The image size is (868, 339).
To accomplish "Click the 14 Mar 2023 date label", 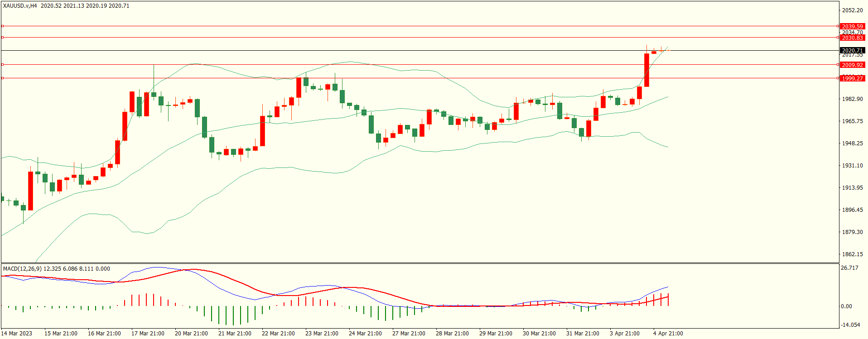I will point(17,334).
